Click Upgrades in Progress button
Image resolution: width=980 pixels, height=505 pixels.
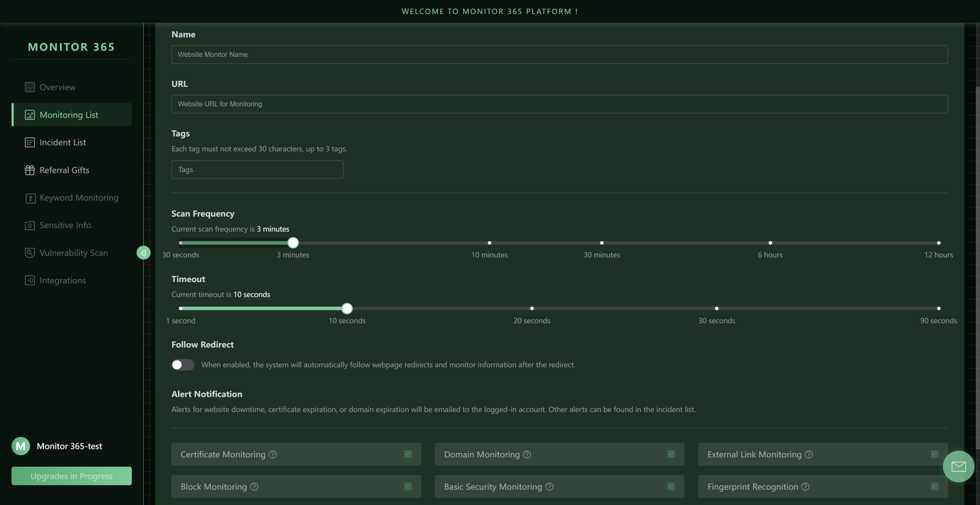point(71,476)
